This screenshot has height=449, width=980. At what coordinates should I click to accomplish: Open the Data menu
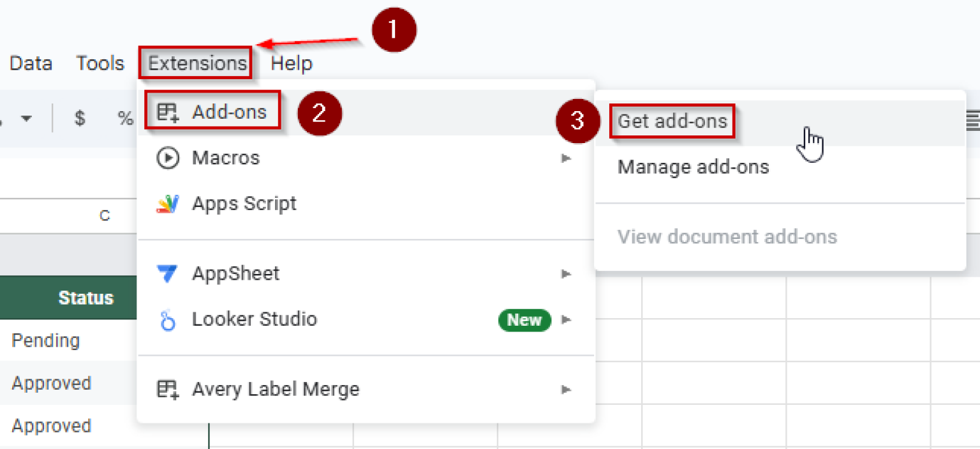click(x=30, y=63)
